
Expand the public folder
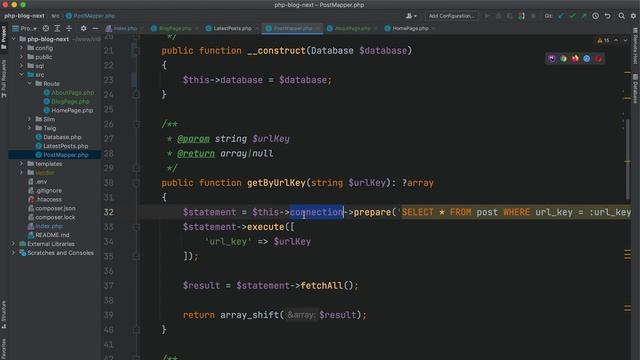pos(22,57)
